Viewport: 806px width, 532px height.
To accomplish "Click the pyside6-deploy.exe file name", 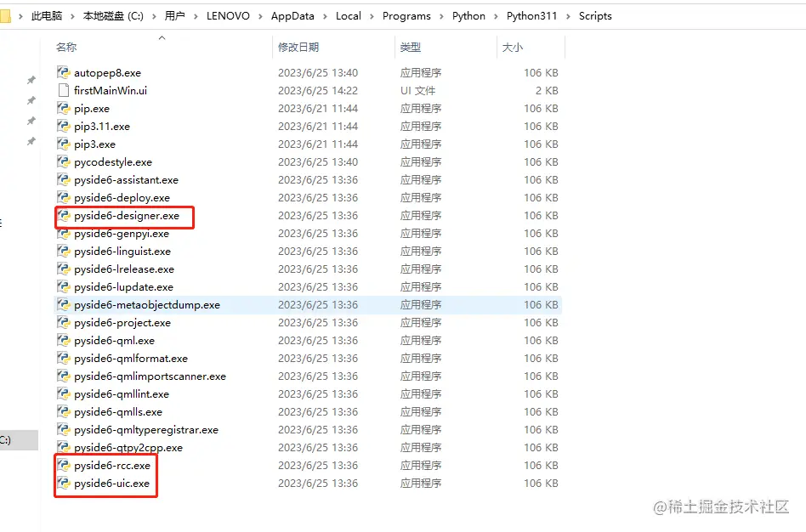I will (x=122, y=198).
